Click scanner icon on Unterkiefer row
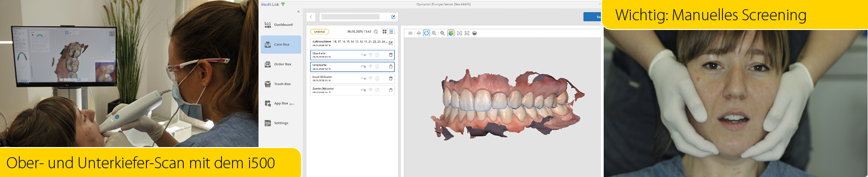Screen dimensions: 868x177 (x=363, y=66)
